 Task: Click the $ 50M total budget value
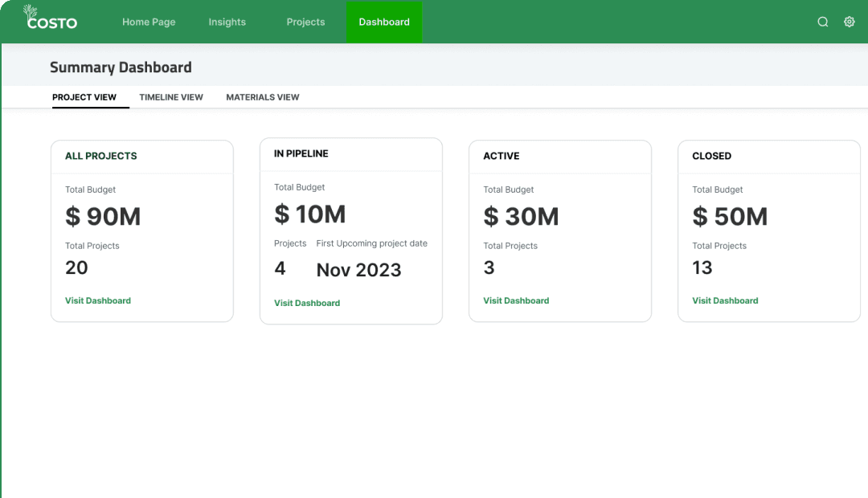click(x=730, y=216)
